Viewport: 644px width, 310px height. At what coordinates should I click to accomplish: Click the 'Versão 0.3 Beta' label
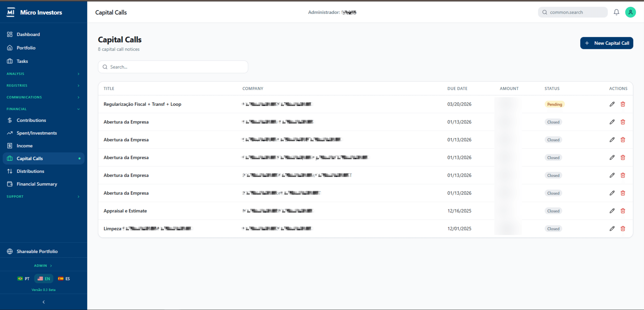click(43, 290)
